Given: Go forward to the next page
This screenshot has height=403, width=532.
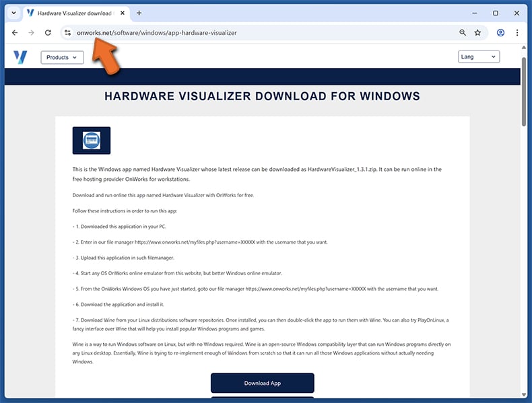Looking at the screenshot, I should [31, 32].
